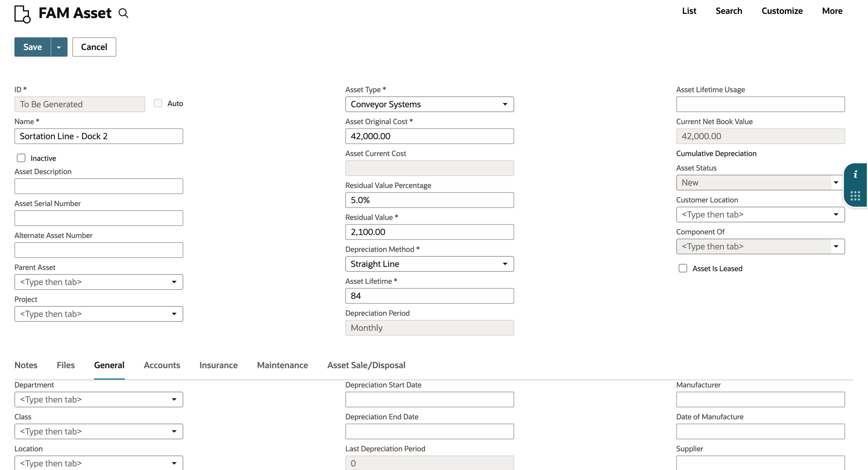Enable the Asset Is Leased checkbox
The image size is (868, 470).
683,268
